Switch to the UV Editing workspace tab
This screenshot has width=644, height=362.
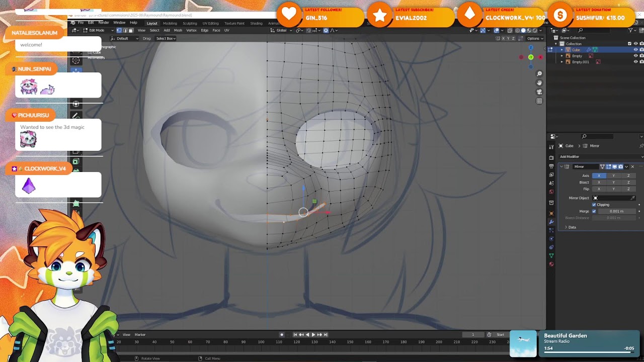(x=210, y=23)
